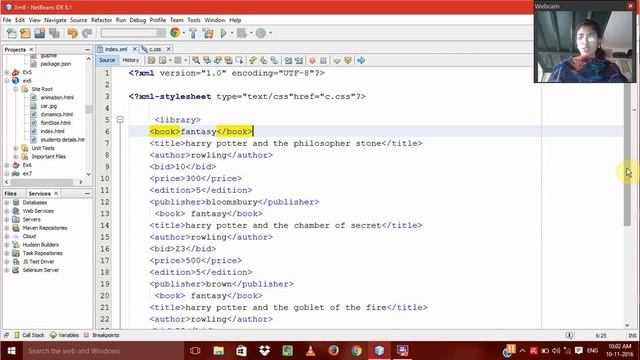Open the Call Stack window tab
640x360 pixels.
29,335
